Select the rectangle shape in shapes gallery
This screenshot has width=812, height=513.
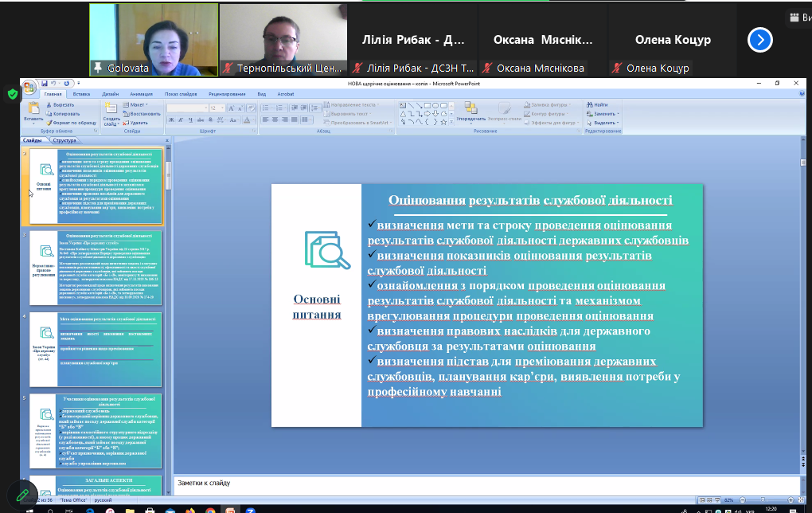[427, 105]
